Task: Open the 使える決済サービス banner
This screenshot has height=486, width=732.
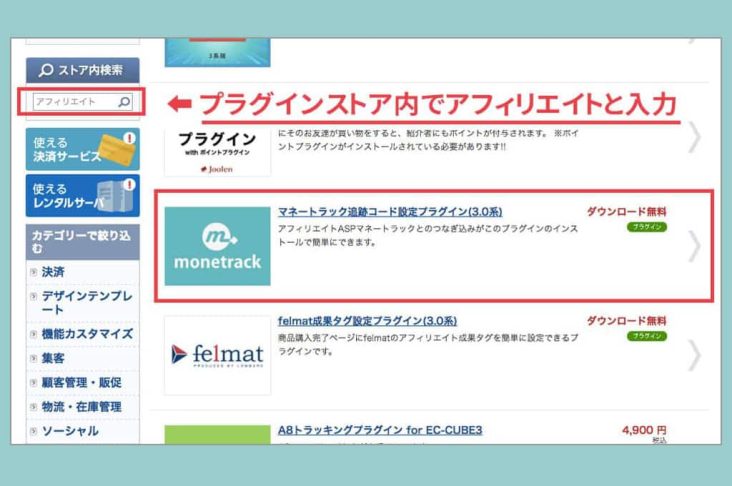Action: click(x=82, y=149)
